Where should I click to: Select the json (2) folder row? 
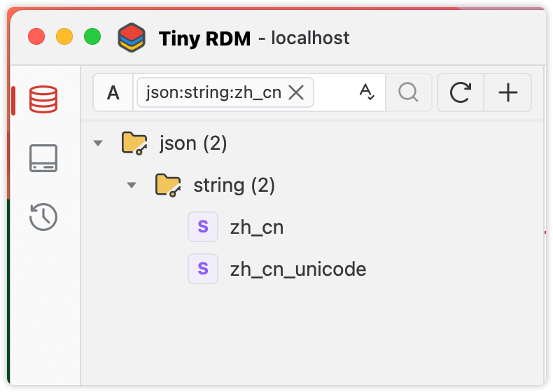coord(313,143)
